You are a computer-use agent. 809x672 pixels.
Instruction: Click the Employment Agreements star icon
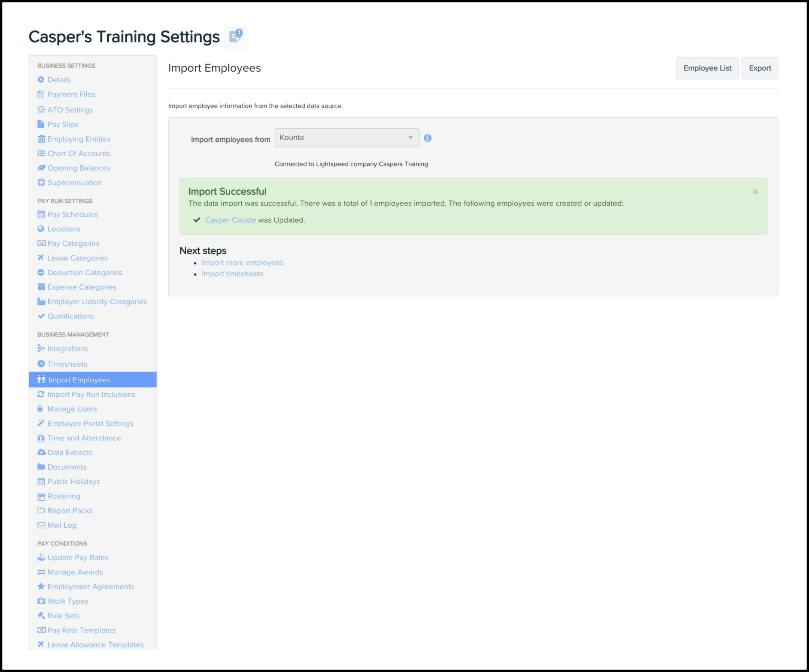[41, 586]
